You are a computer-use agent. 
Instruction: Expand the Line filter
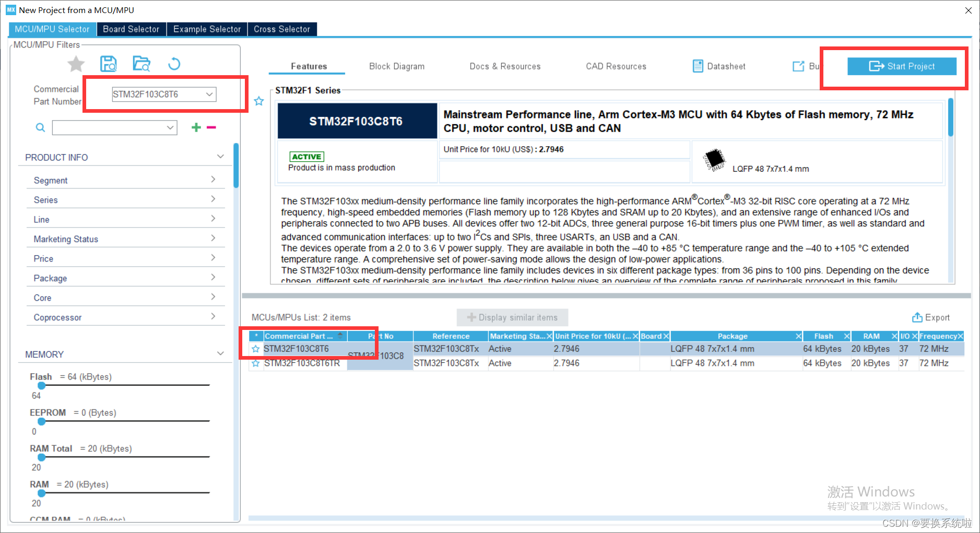point(125,219)
